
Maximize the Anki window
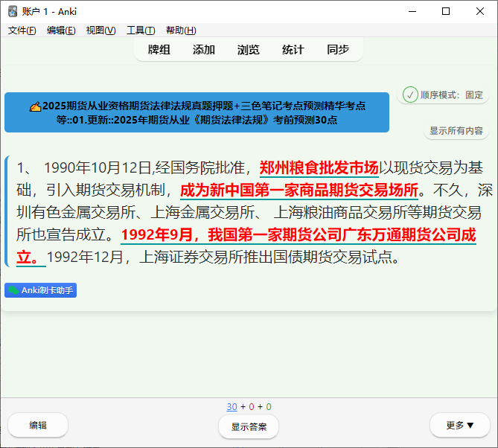click(x=446, y=11)
